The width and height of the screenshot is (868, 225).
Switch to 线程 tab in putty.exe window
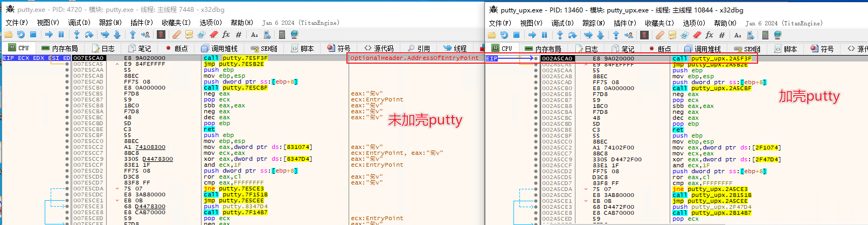pos(455,48)
